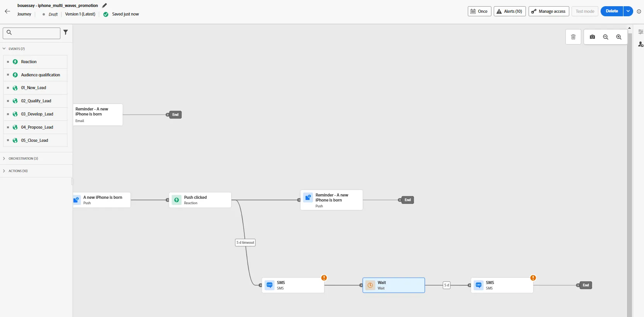
Task: Click warning icon on SMS after Wait
Action: point(533,278)
